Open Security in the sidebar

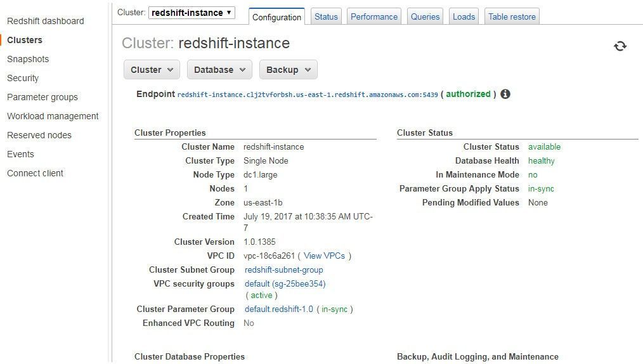23,78
